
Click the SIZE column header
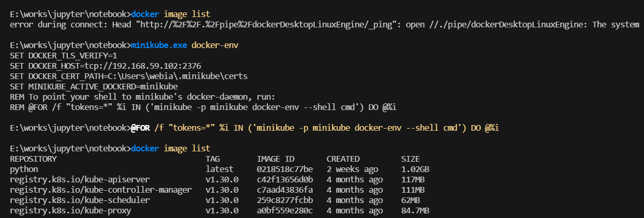411,159
